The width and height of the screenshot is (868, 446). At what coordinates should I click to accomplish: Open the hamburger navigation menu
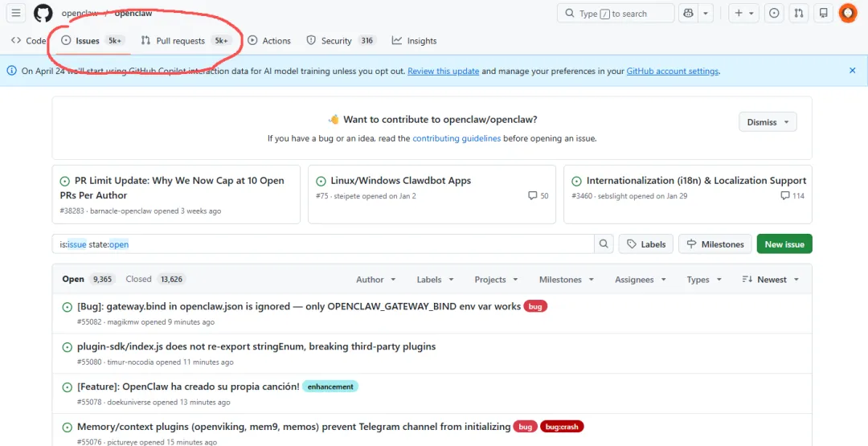point(16,13)
